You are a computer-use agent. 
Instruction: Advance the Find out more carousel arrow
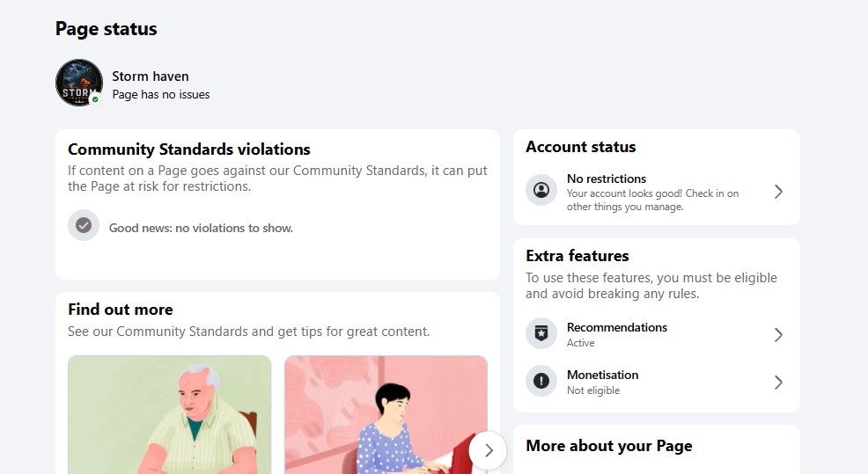488,450
